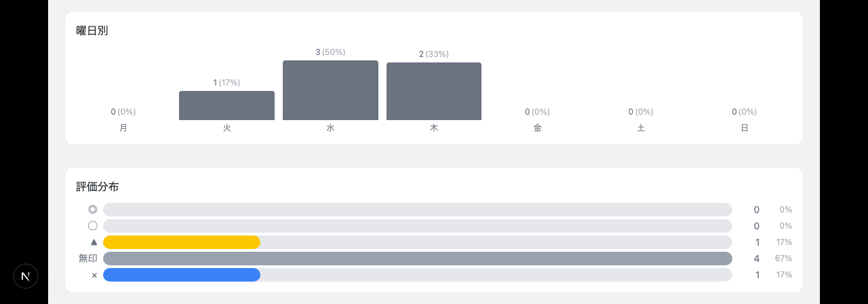The width and height of the screenshot is (868, 304).
Task: Click the 無印 rating label
Action: [x=88, y=259]
